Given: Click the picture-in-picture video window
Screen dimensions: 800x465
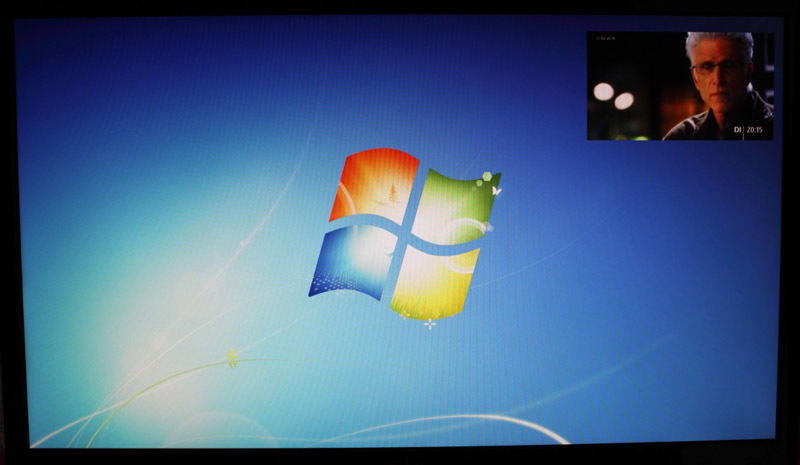Looking at the screenshot, I should 680,86.
